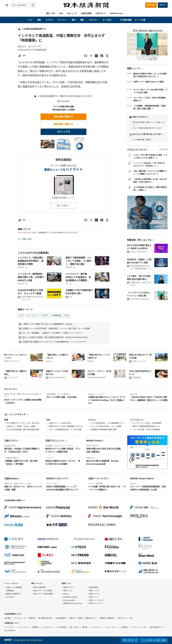The image size is (172, 644).
Task: Click the top Facebook share icon
Action: point(102,56)
